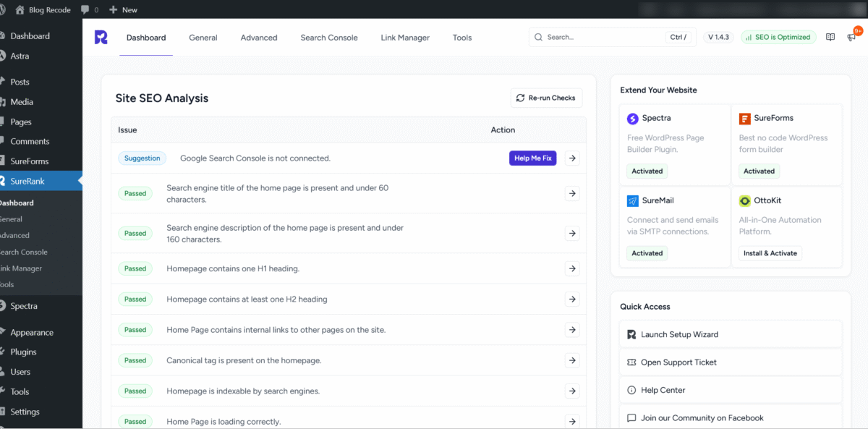Switch to the Search Console tab
Screen dimensions: 868x429
pos(329,37)
